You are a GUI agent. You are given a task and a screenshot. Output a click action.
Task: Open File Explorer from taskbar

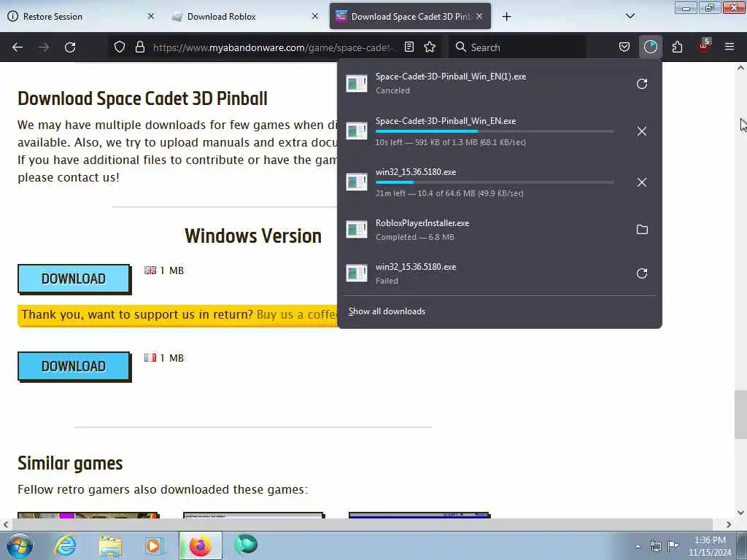pos(111,545)
